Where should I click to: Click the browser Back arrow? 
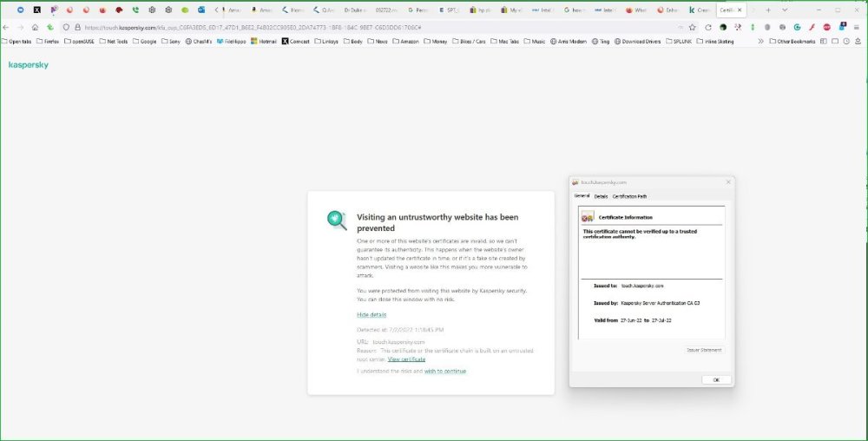pyautogui.click(x=6, y=27)
